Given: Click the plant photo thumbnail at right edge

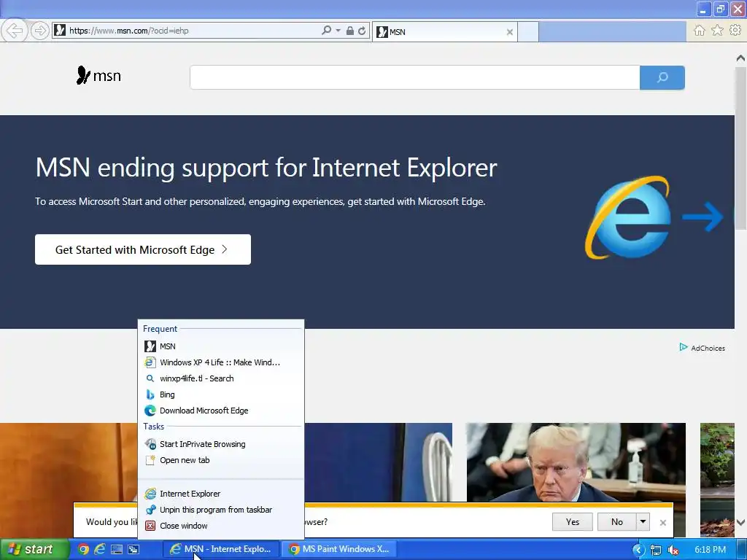Looking at the screenshot, I should pos(718,480).
